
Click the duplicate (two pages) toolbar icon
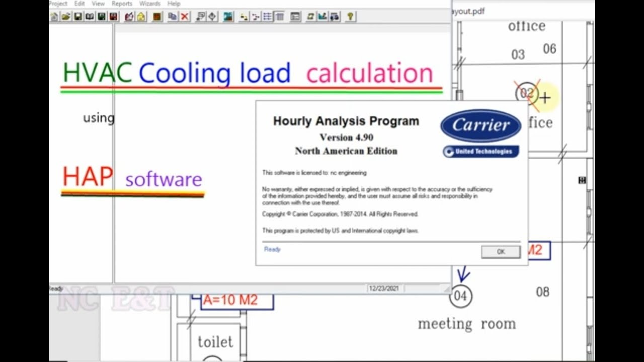point(173,17)
